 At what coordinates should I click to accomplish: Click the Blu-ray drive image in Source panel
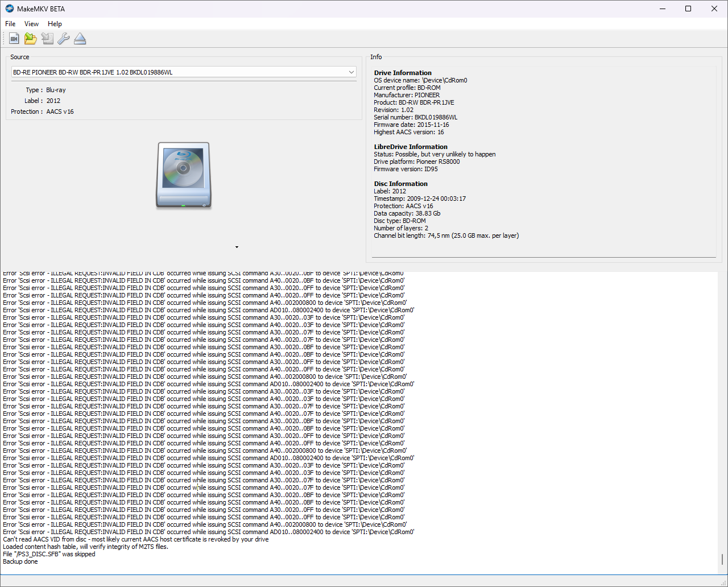point(183,175)
